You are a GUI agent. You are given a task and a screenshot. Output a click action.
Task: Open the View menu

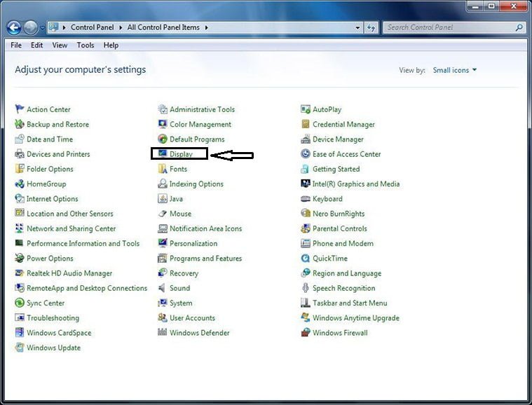tap(60, 45)
